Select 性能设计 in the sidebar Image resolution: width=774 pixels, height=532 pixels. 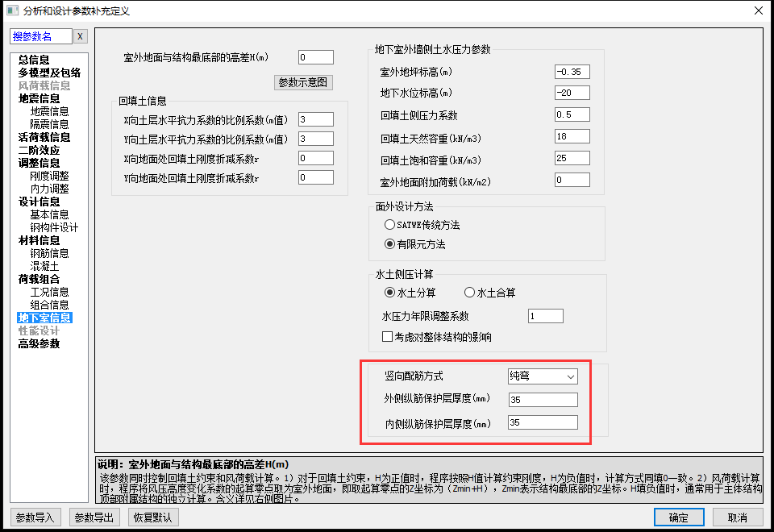(x=39, y=330)
